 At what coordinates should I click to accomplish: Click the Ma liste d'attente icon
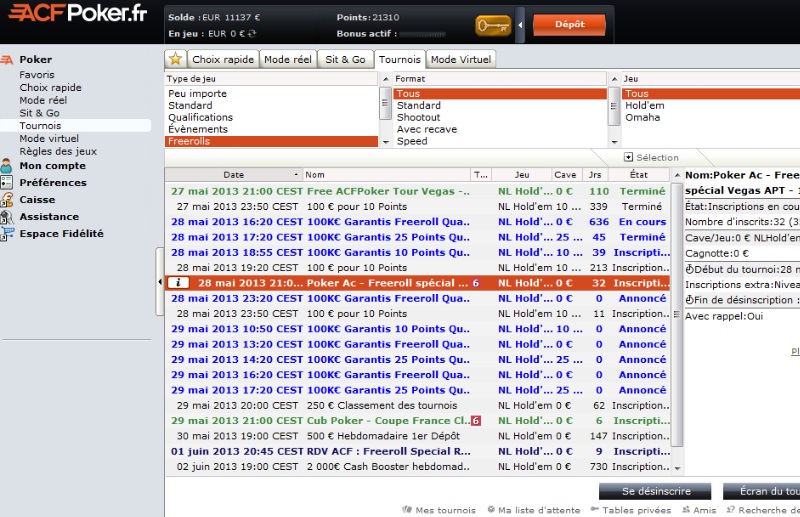[x=491, y=509]
